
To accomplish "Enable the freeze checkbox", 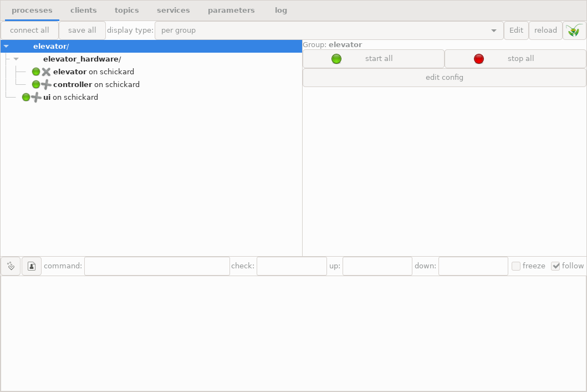I will (x=516, y=266).
